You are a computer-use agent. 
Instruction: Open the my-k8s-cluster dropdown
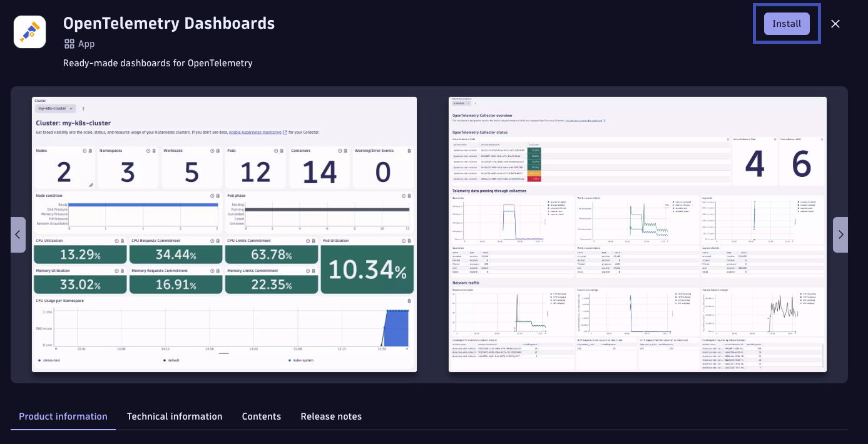55,108
